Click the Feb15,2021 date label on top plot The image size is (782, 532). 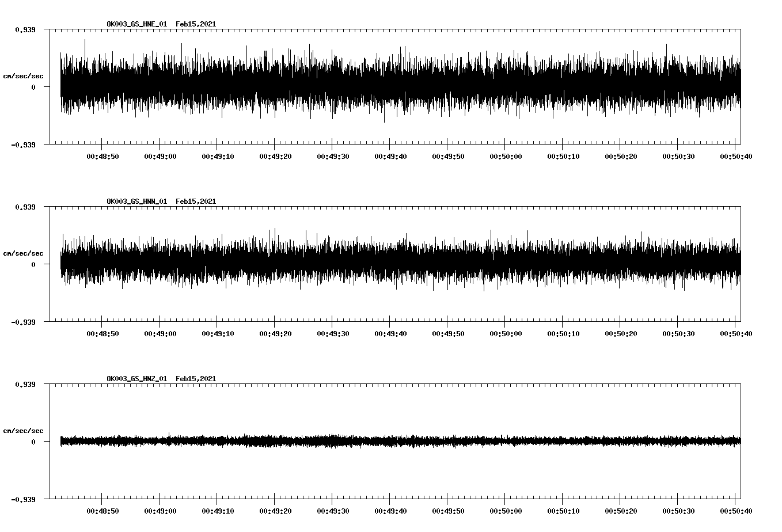196,24
